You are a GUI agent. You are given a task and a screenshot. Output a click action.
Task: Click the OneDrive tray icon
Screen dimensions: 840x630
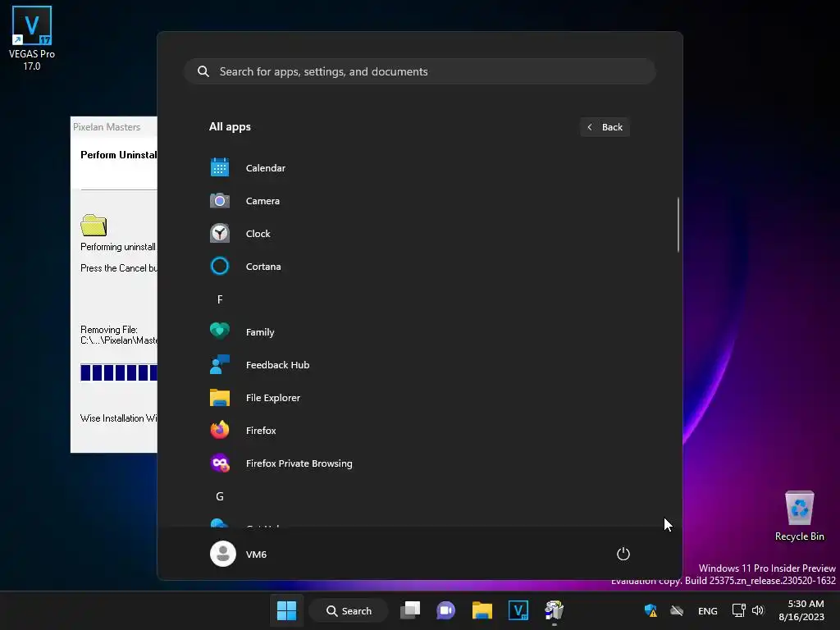pos(677,610)
